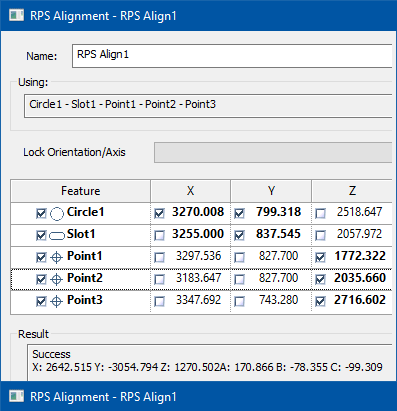Select the Point1 feature name
Image resolution: width=397 pixels, height=411 pixels.
pos(85,256)
